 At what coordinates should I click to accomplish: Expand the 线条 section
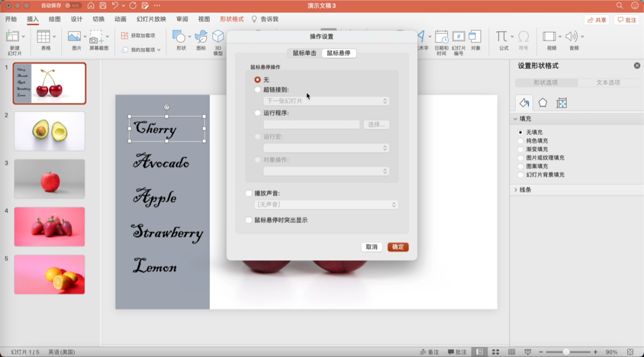tap(515, 190)
